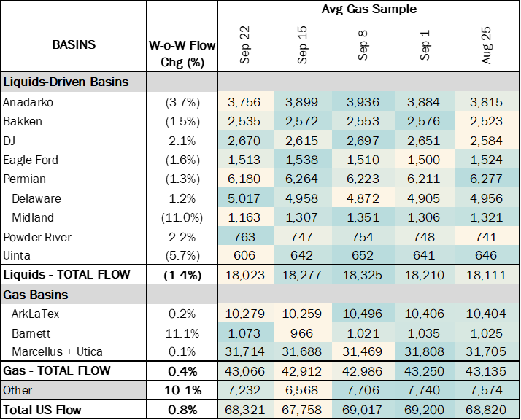Screen dimensions: 521x420
Task: Click Uinta Sep 8 value 652
Action: [363, 255]
